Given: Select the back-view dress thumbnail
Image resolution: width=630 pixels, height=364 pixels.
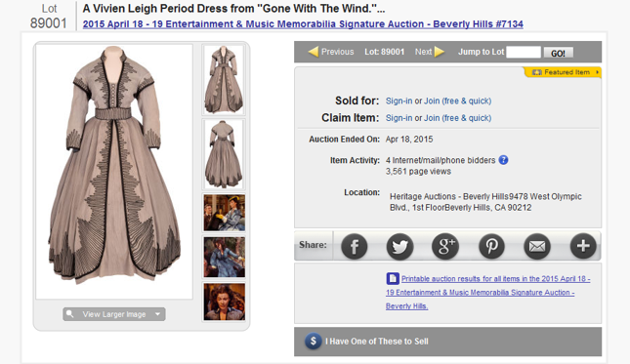Looking at the screenshot, I should pos(224,154).
